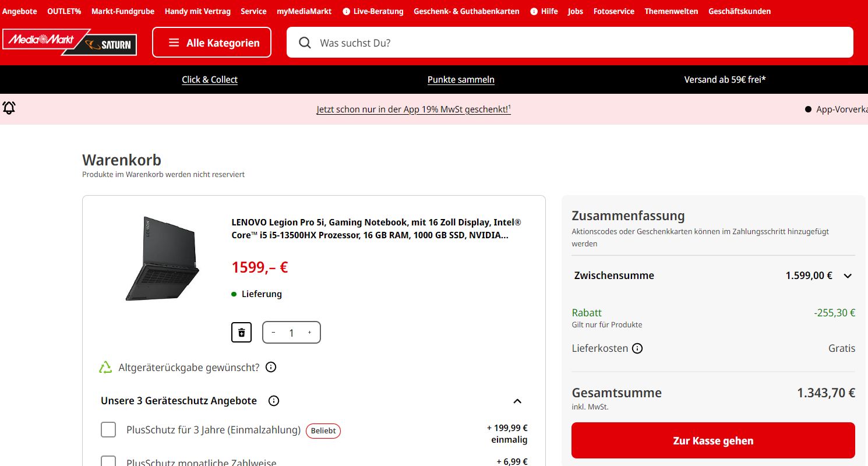The width and height of the screenshot is (868, 466).
Task: Show info about Lieferkosten
Action: pyautogui.click(x=638, y=348)
